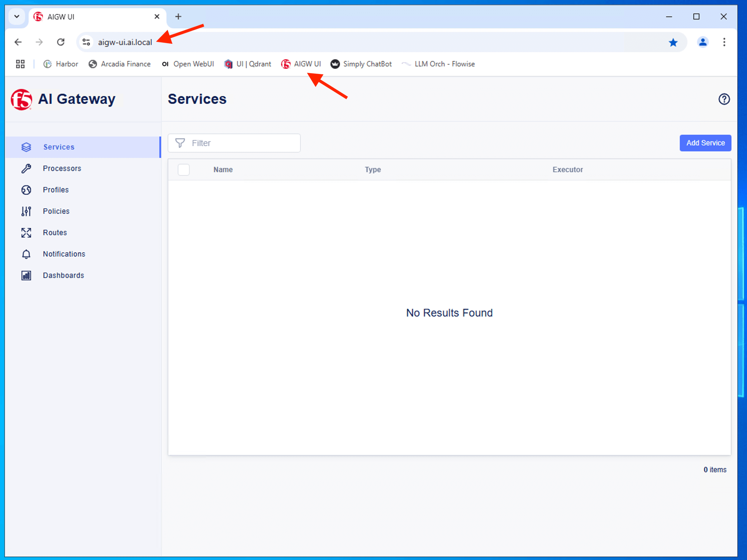
Task: Click the Processors wrench icon
Action: click(x=26, y=168)
